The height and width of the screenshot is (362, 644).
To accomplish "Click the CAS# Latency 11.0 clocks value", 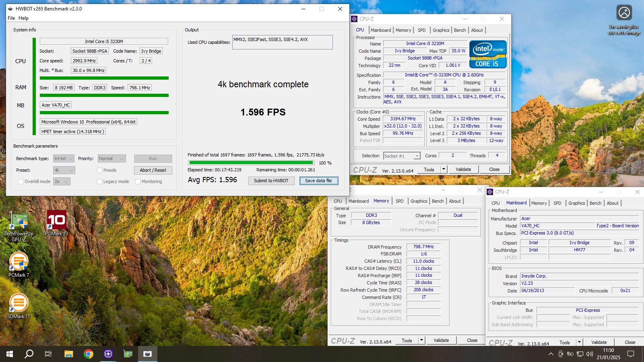I will [x=423, y=261].
